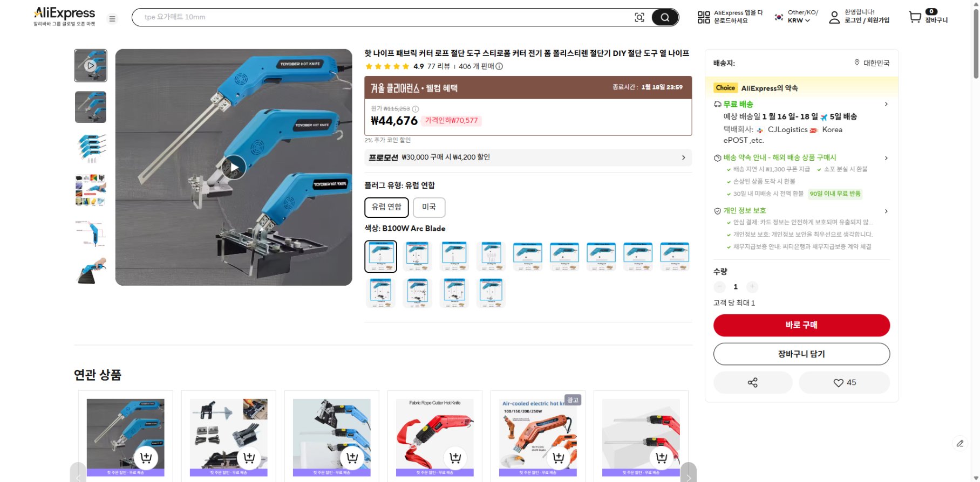
Task: Expand the 프로모션 discount row
Action: (x=528, y=157)
